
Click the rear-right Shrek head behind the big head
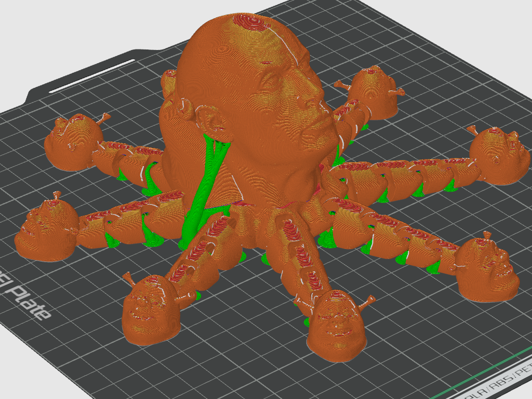pos(373,92)
